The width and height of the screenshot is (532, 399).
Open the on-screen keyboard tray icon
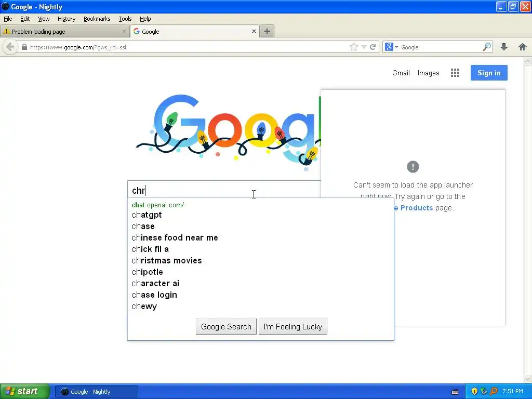[x=455, y=392]
